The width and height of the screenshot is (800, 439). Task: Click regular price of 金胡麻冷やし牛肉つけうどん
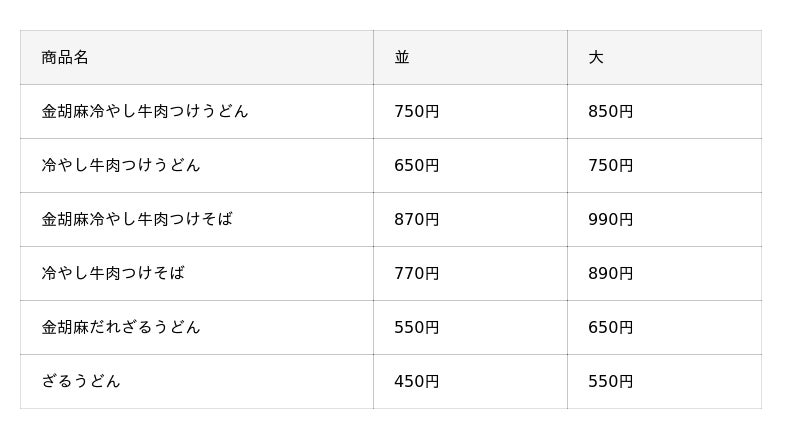pyautogui.click(x=417, y=111)
